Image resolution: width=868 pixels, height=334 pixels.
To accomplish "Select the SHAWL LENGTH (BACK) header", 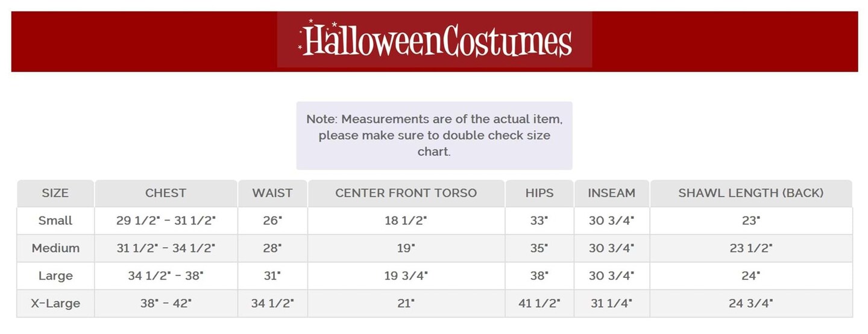I will (x=750, y=194).
